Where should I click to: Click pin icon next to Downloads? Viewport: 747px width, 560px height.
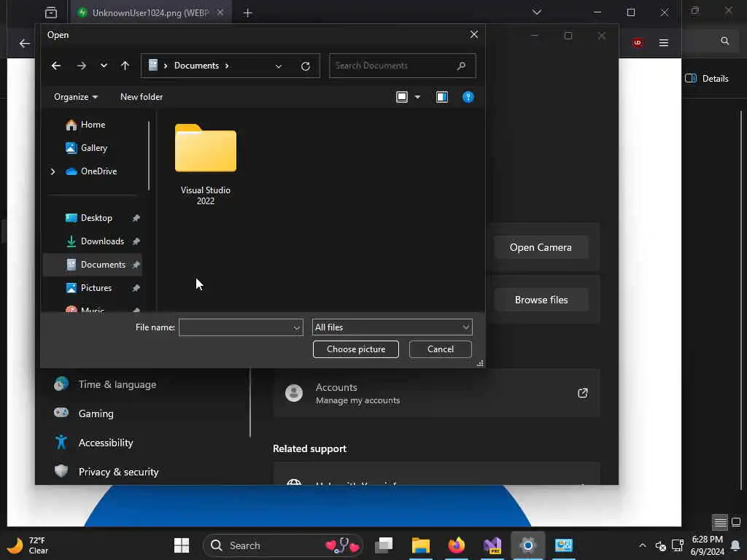pyautogui.click(x=136, y=241)
